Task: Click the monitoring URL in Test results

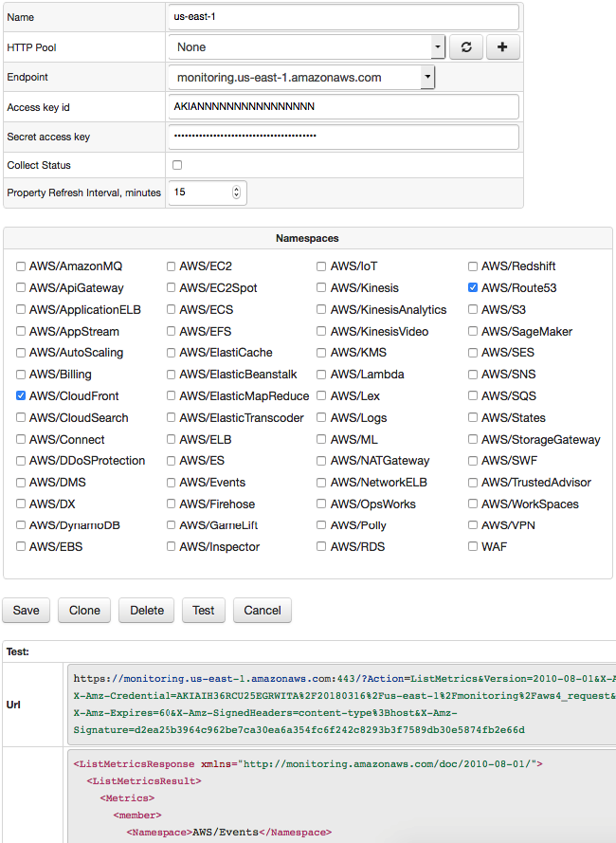Action: [x=345, y=679]
